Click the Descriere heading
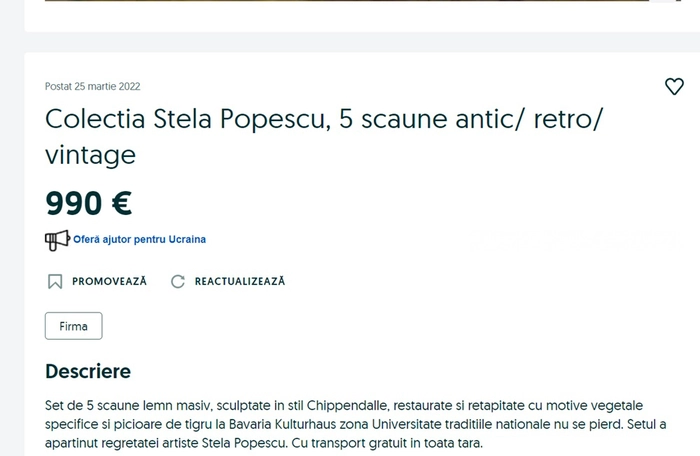Viewport: 700px width, 456px height. (x=88, y=371)
